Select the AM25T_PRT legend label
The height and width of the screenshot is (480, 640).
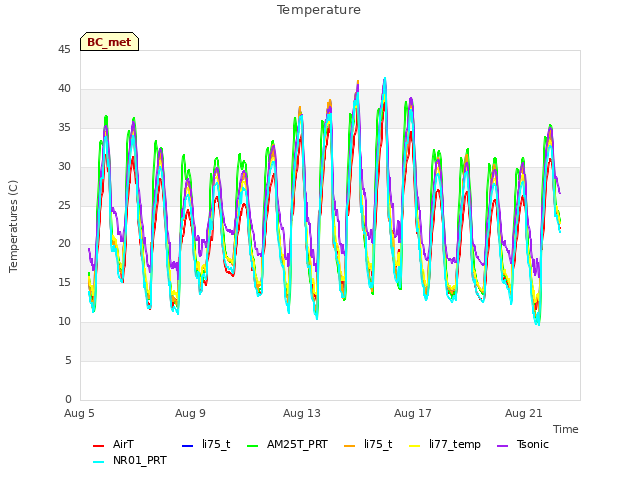tap(297, 444)
